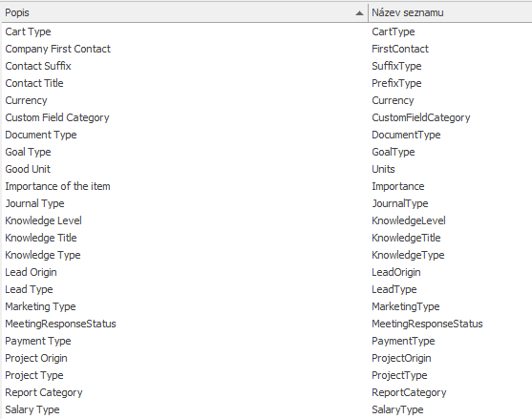
Task: Select Importance of the item row
Action: (x=266, y=186)
